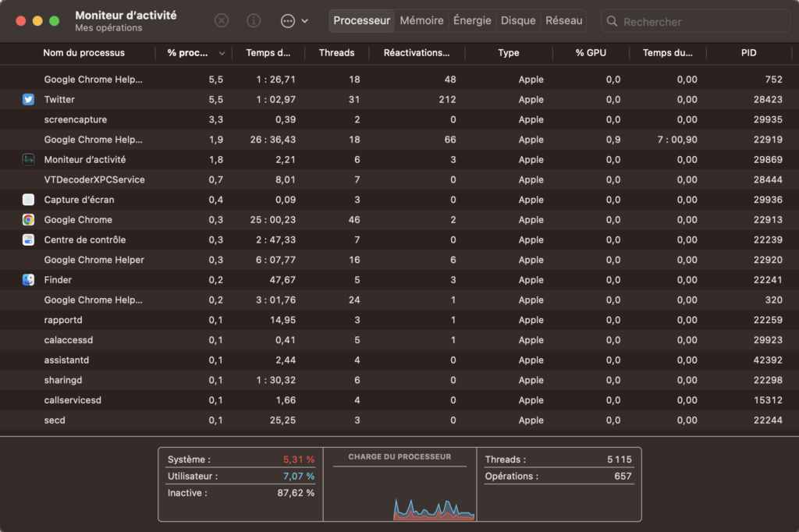Click the Google Chrome app icon in list
Viewport: 799px width, 532px height.
click(x=29, y=220)
